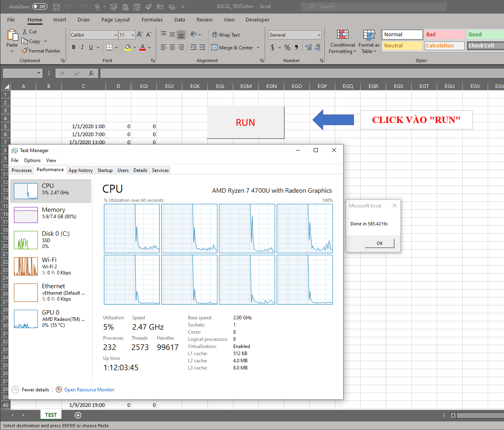Click the Save icon in title bar
The image size is (504, 430).
point(57,7)
